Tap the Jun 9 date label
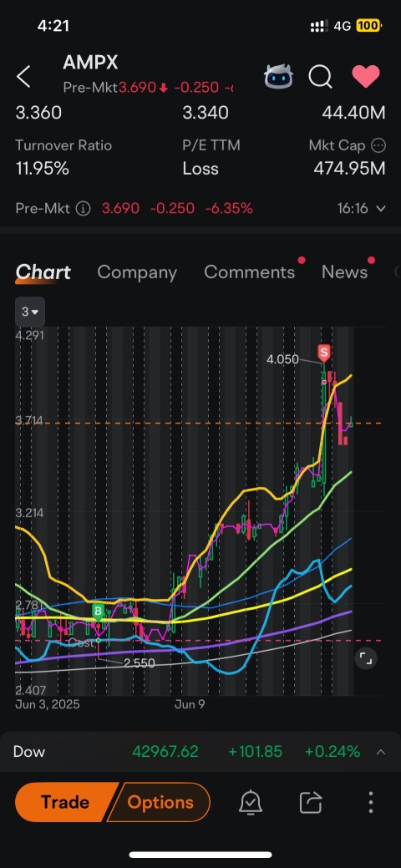 [x=190, y=705]
